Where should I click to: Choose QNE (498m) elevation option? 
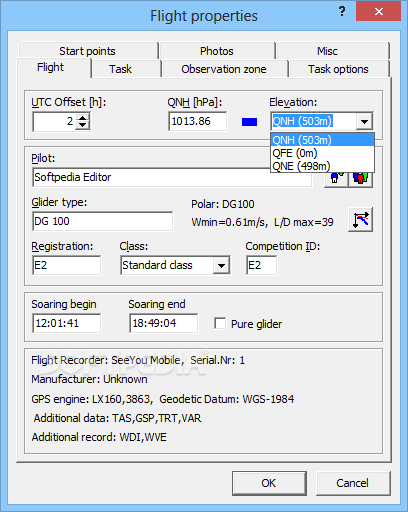pos(322,166)
